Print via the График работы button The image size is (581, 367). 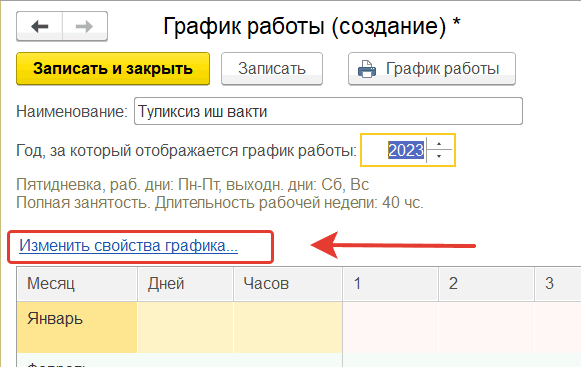pyautogui.click(x=432, y=69)
